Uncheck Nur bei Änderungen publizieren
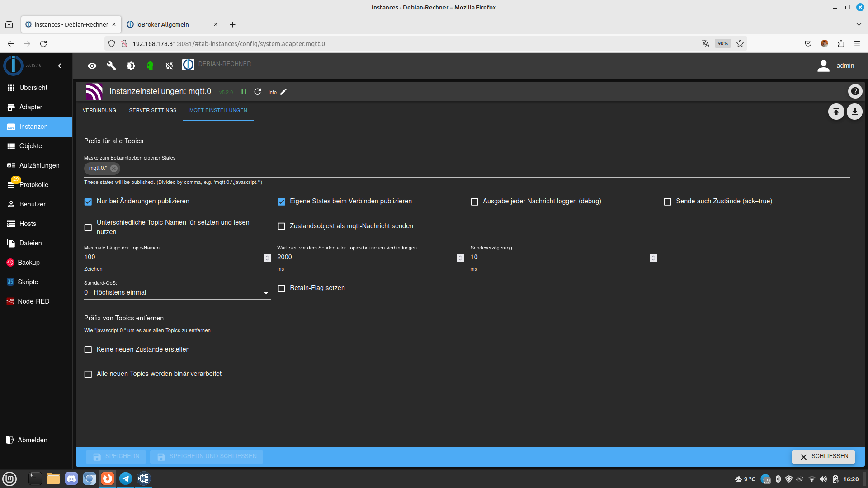868x488 pixels. click(x=88, y=202)
